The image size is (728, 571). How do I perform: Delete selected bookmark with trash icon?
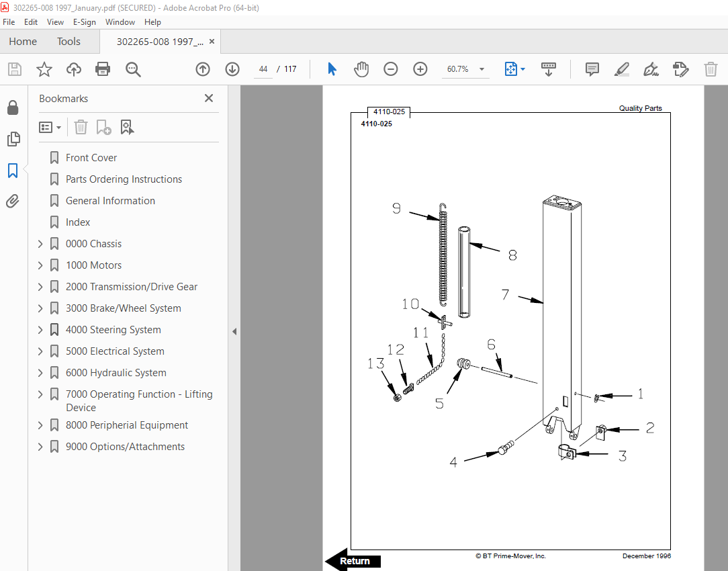[81, 127]
